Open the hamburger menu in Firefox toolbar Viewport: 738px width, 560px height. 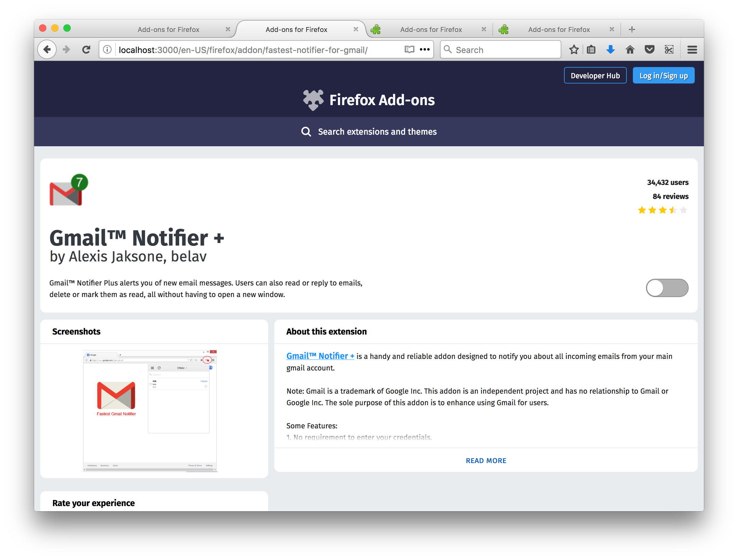(692, 50)
